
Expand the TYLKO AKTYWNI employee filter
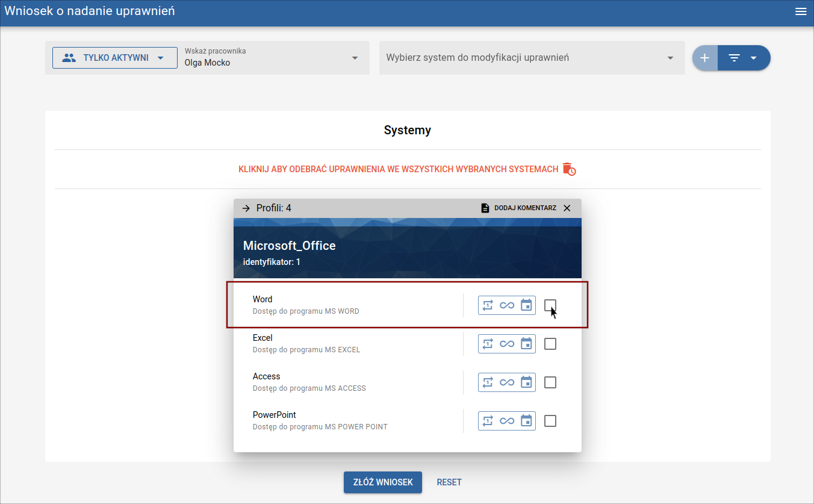coord(115,58)
